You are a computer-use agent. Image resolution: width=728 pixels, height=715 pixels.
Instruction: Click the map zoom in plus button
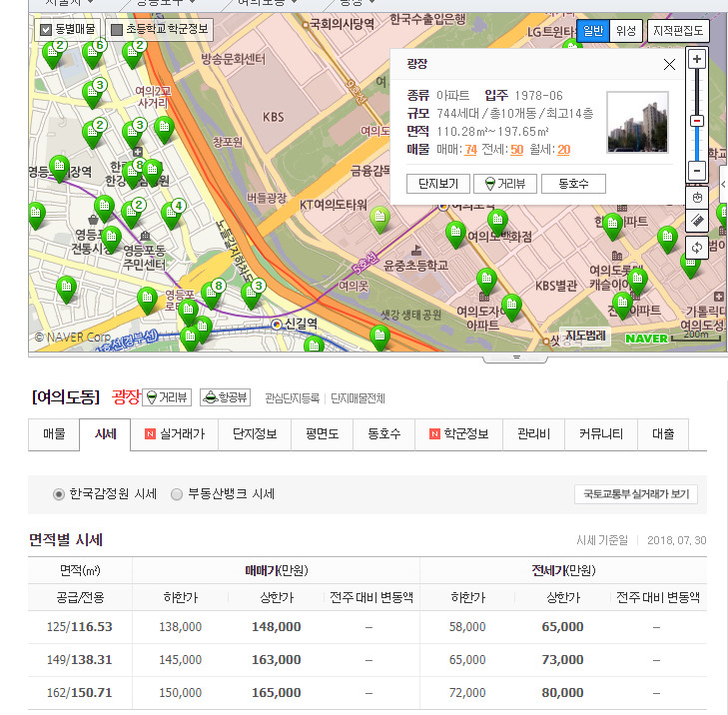tap(697, 59)
